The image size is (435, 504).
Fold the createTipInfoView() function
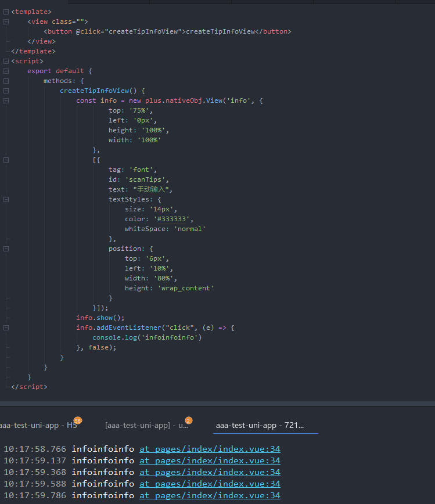pos(6,91)
